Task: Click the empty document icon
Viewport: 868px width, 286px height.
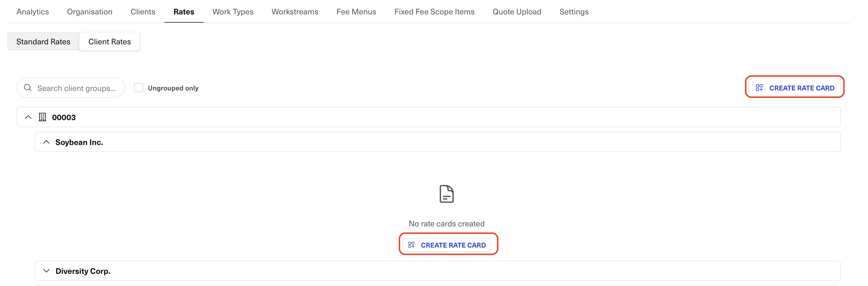Action: click(446, 194)
